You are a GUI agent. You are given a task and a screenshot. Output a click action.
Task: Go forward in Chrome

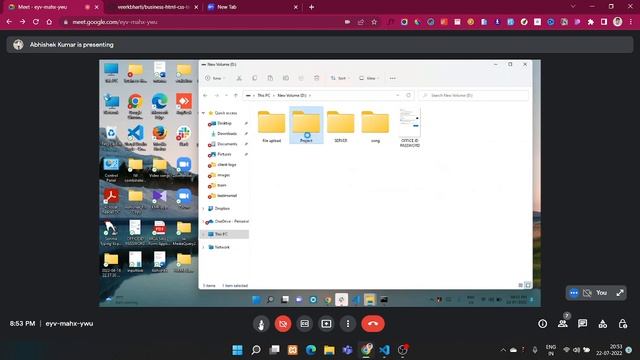click(x=22, y=22)
